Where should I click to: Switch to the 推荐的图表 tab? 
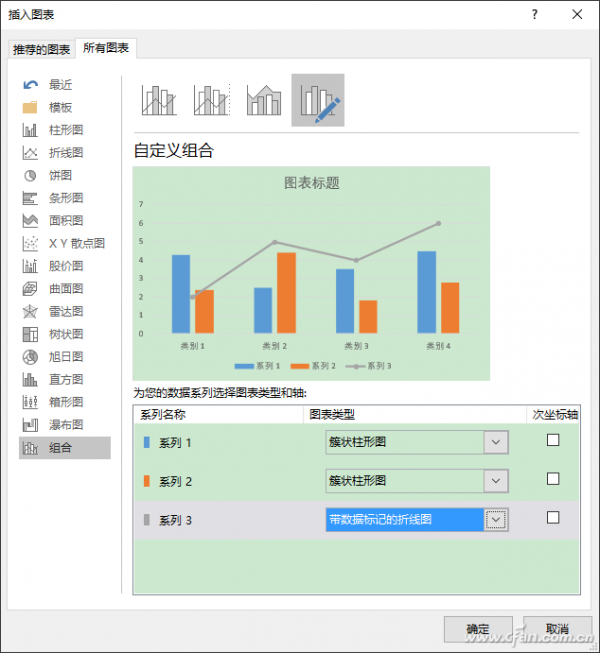pos(41,50)
